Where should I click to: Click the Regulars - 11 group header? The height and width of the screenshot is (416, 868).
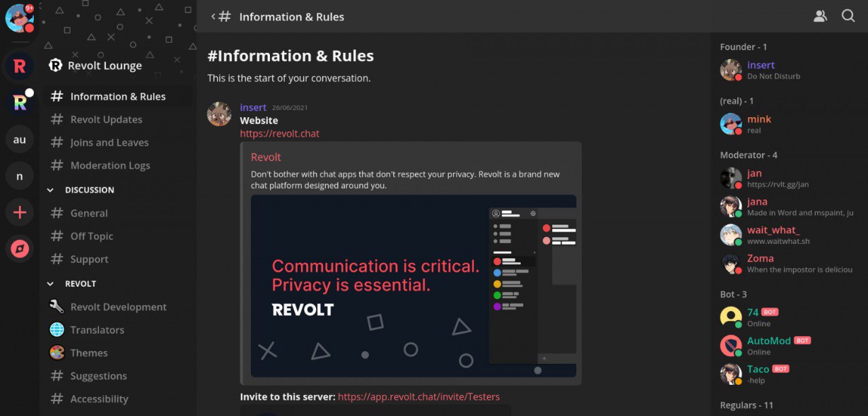pyautogui.click(x=747, y=405)
